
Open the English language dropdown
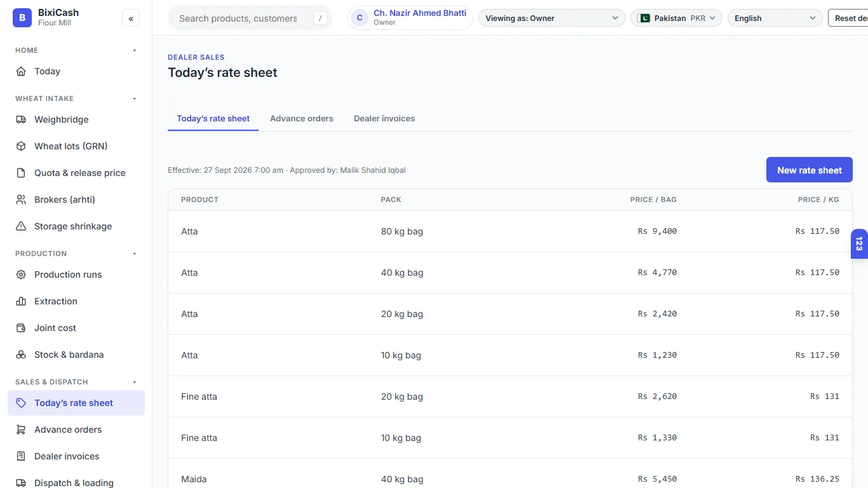(x=775, y=18)
